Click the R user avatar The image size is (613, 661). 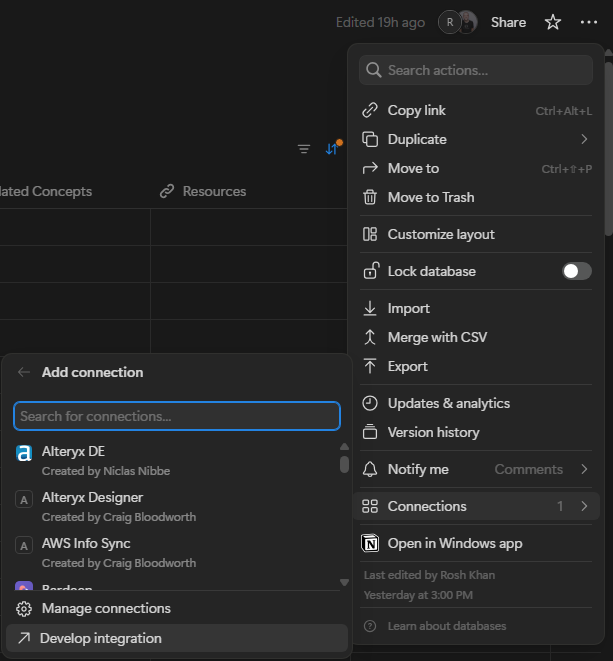click(449, 22)
